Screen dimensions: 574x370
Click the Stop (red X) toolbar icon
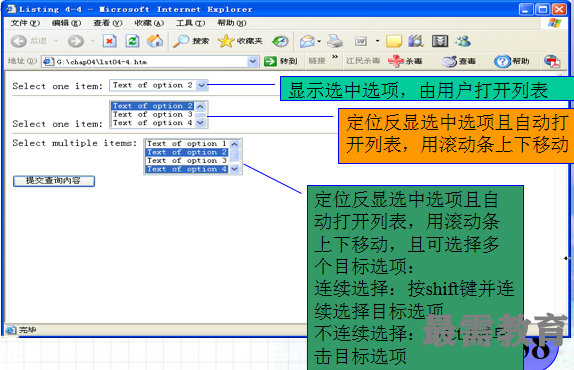[x=109, y=41]
